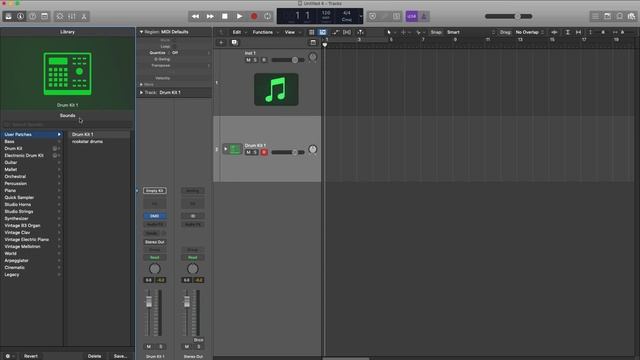Open the Browsers media button
This screenshot has width=640, height=360.
click(x=631, y=16)
